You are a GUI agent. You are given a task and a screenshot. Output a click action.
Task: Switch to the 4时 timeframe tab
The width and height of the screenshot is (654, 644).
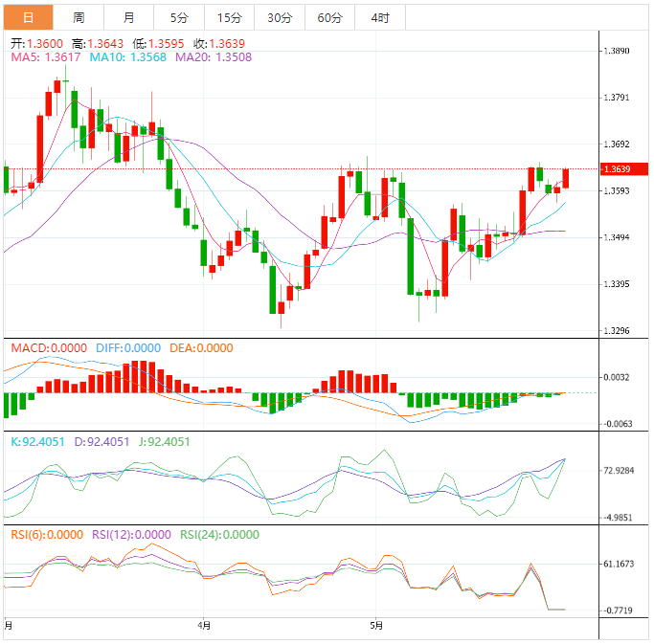(379, 18)
